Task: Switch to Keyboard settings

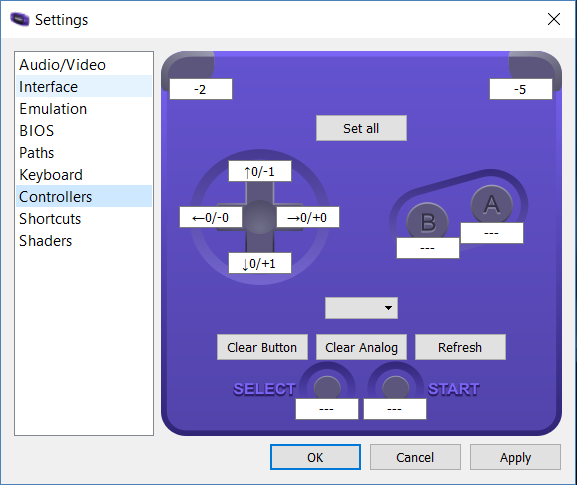Action: (84, 174)
